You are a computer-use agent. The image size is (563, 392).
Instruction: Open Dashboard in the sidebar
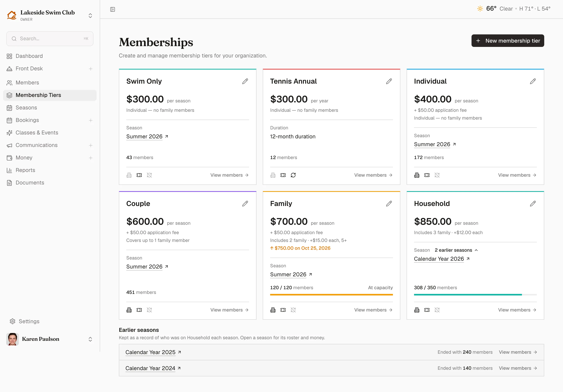(x=50, y=56)
